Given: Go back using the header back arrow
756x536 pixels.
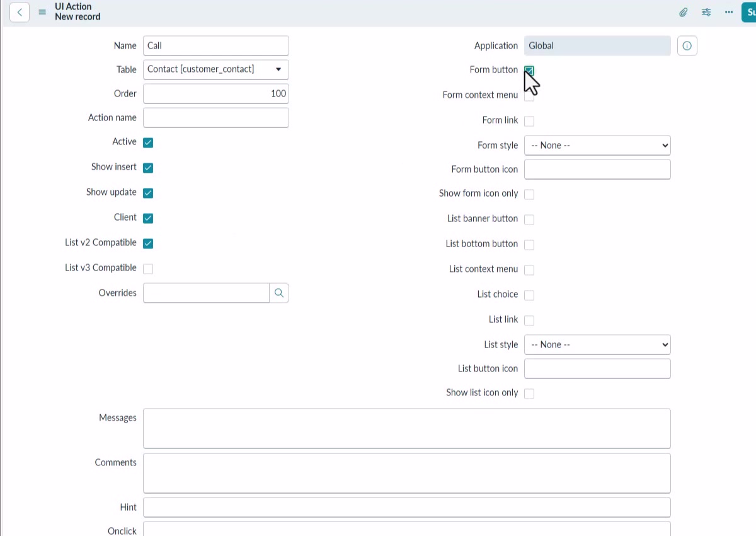Looking at the screenshot, I should pos(20,12).
